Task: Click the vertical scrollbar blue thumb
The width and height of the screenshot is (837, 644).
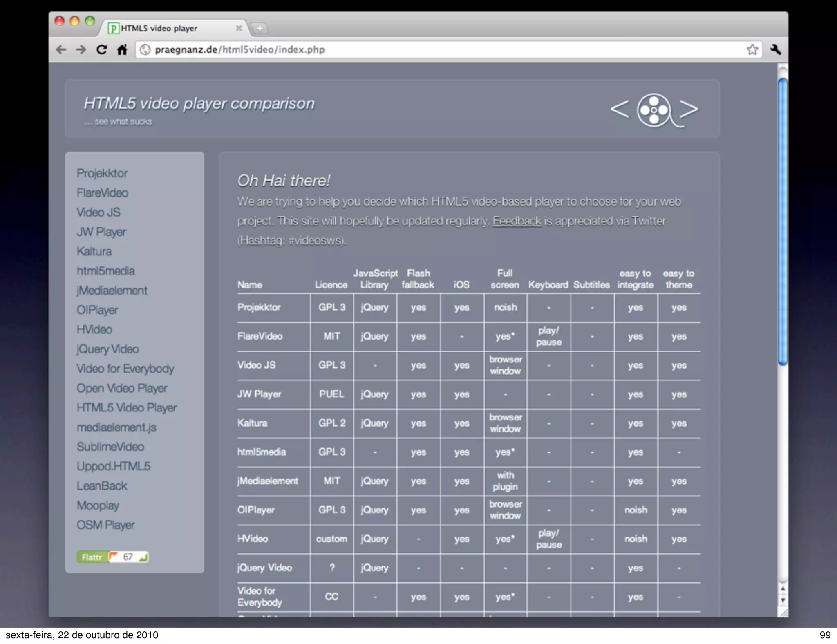Action: (x=783, y=221)
